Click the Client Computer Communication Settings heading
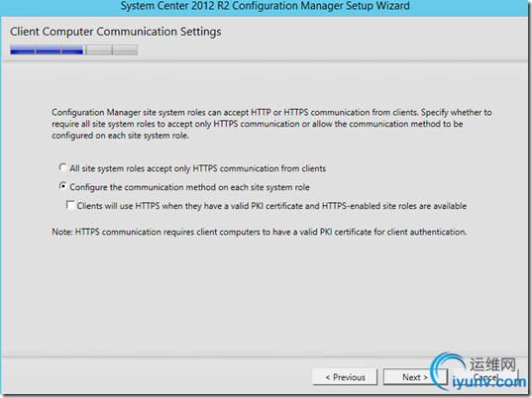Image resolution: width=532 pixels, height=398 pixels. pyautogui.click(x=115, y=32)
